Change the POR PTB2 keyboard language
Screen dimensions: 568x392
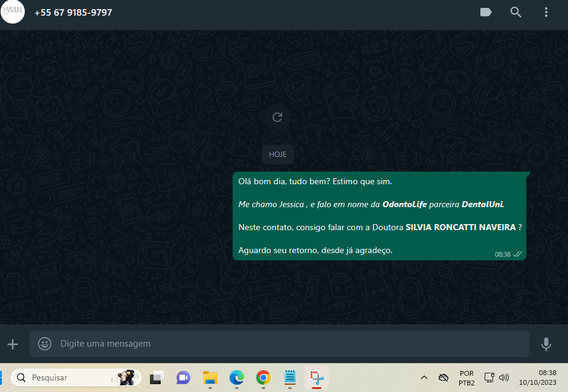[x=466, y=378]
